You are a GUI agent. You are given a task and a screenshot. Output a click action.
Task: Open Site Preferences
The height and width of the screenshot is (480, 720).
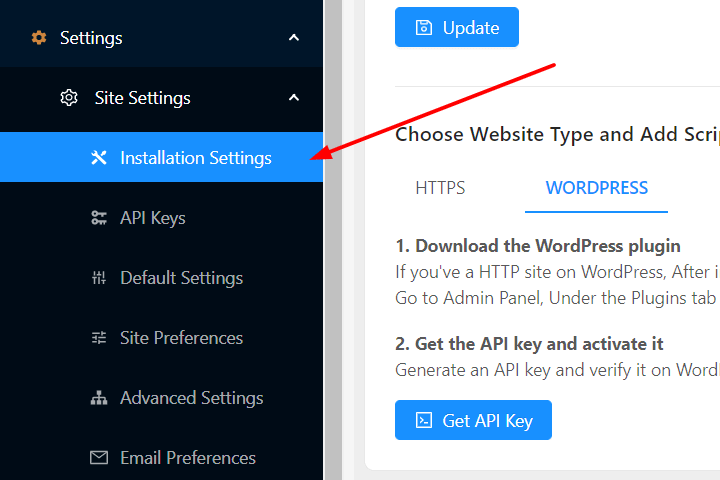click(x=162, y=338)
